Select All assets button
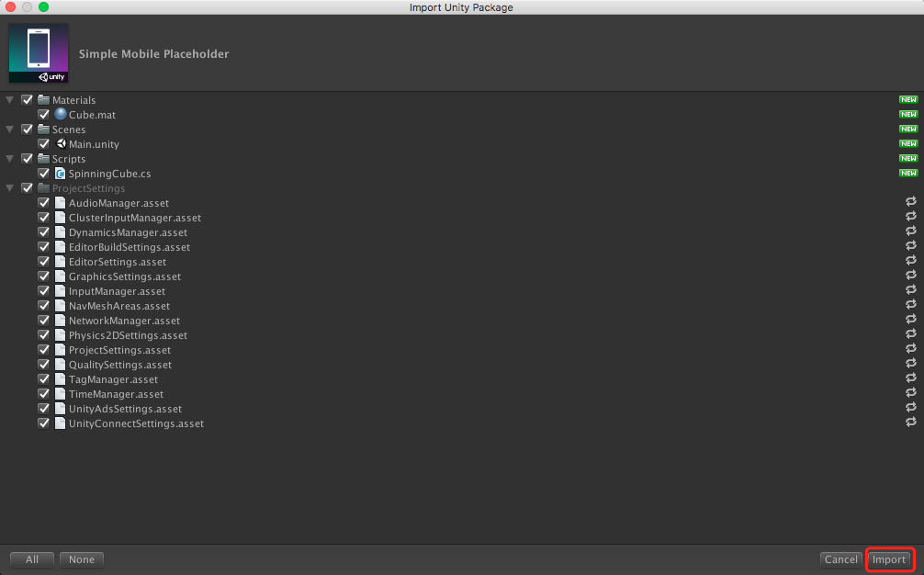Screen dimensions: 924x575 pos(32,559)
